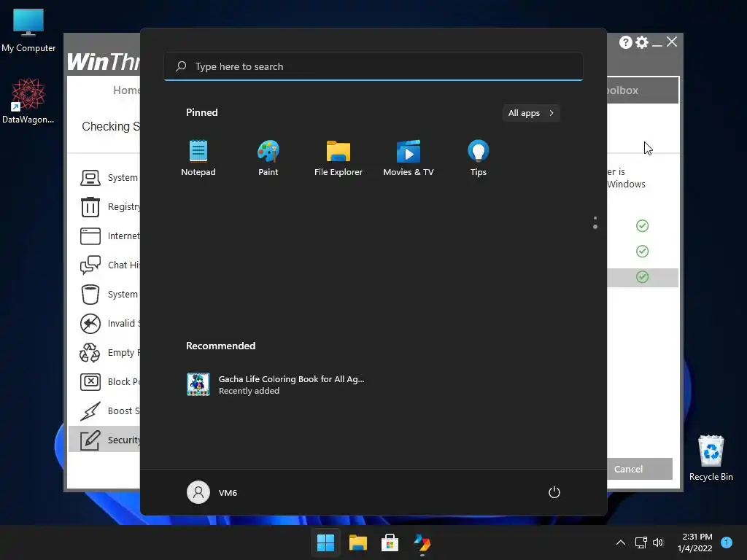Click the pinned apps page indicator dots
The height and width of the screenshot is (560, 747).
(x=595, y=222)
